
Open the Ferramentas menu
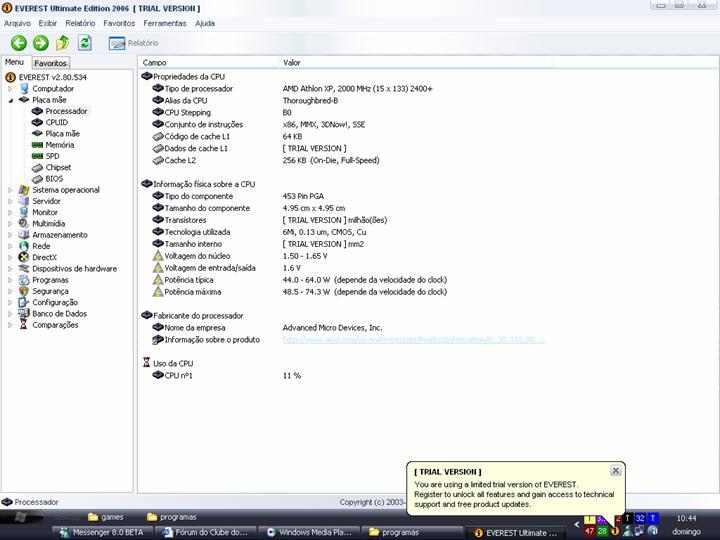(165, 23)
